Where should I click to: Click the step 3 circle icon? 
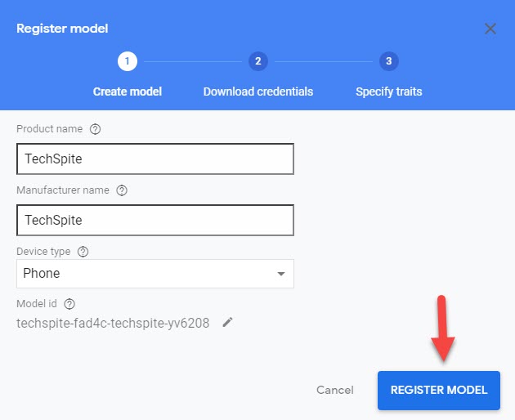coord(388,61)
